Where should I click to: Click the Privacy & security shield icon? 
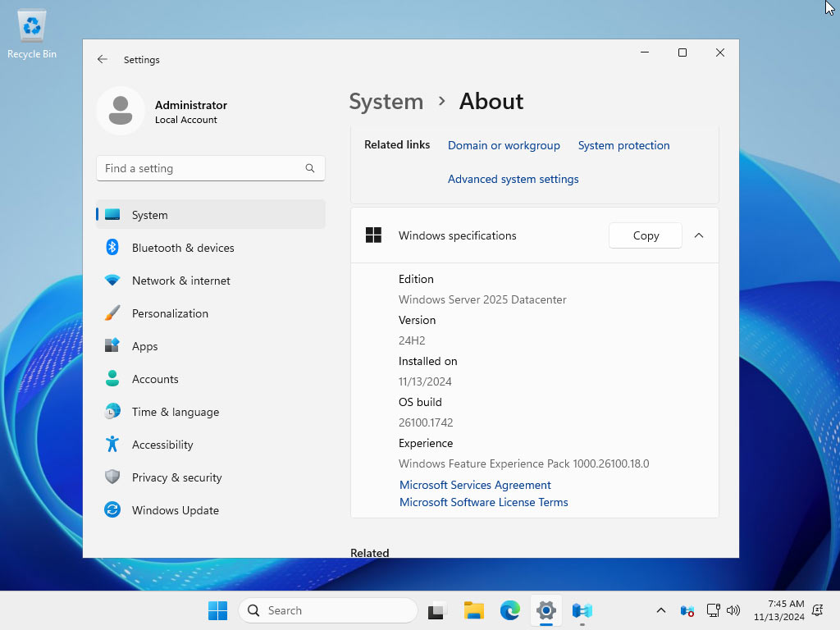112,477
